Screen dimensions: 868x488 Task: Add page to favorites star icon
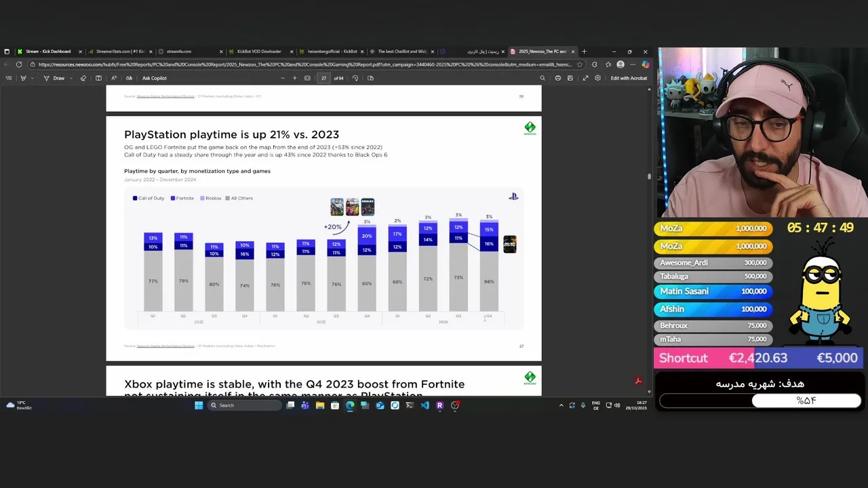click(580, 64)
